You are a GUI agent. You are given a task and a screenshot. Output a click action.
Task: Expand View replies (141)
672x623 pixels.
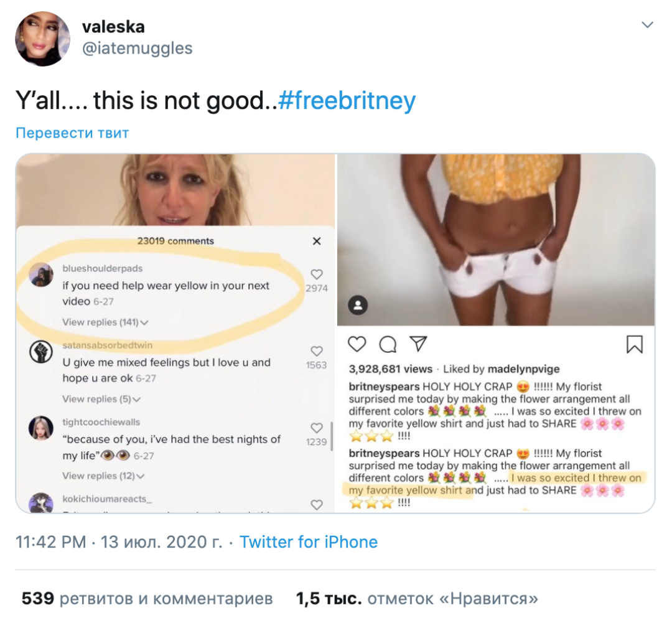point(106,322)
